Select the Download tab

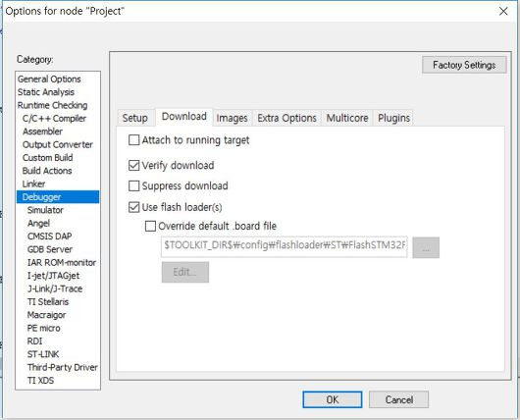pyautogui.click(x=184, y=117)
